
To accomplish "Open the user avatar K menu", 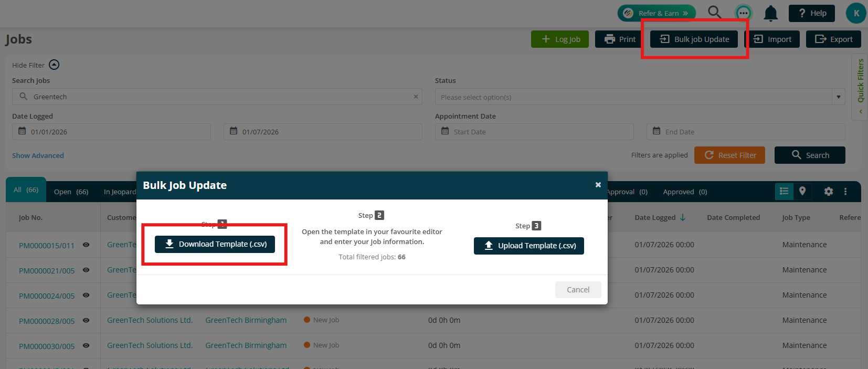I will point(856,13).
